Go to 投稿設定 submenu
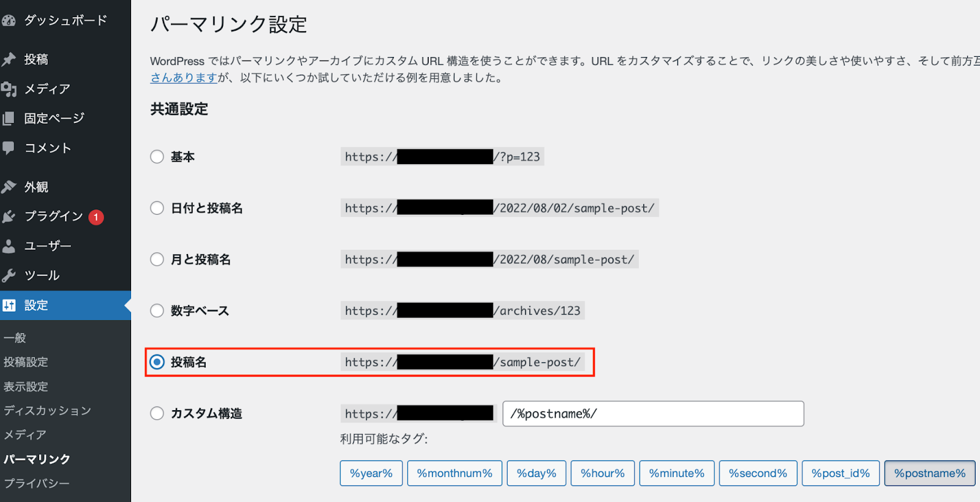The image size is (980, 502). [26, 362]
